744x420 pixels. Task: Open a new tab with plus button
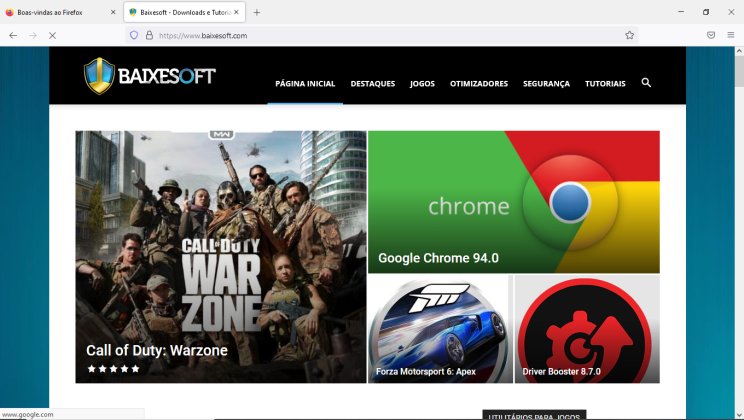pos(257,12)
